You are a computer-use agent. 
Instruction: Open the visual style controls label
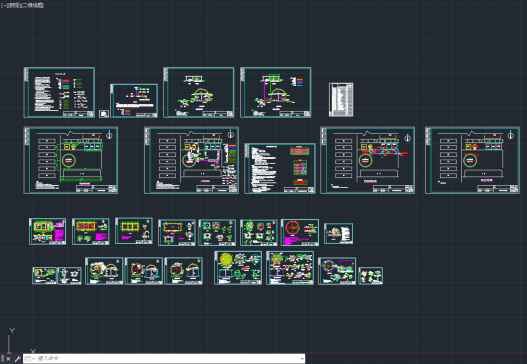pos(32,5)
